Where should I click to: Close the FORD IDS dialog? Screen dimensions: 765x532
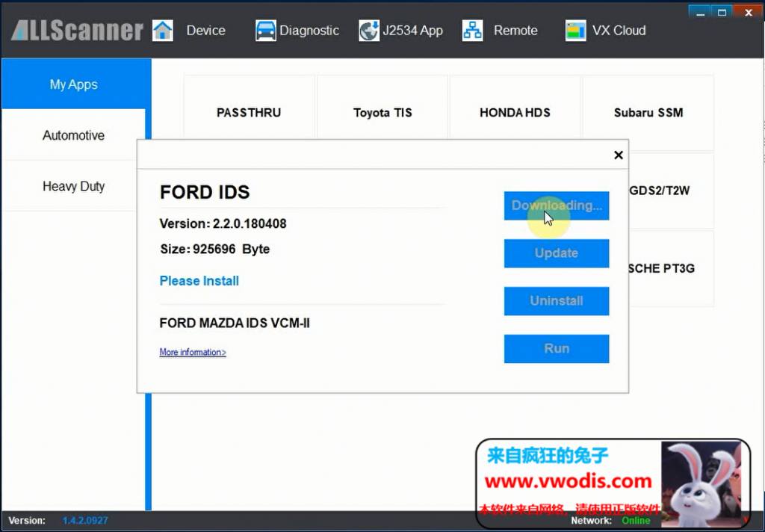tap(618, 155)
